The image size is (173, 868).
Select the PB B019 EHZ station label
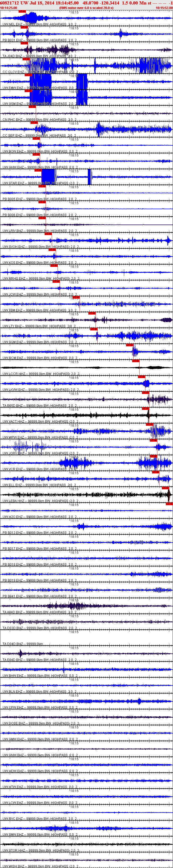point(40,580)
